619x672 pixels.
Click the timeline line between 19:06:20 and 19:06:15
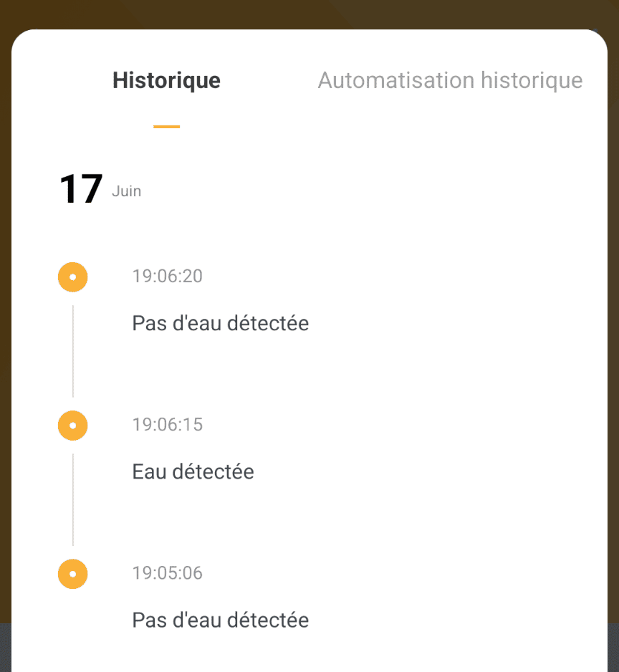[x=73, y=351]
